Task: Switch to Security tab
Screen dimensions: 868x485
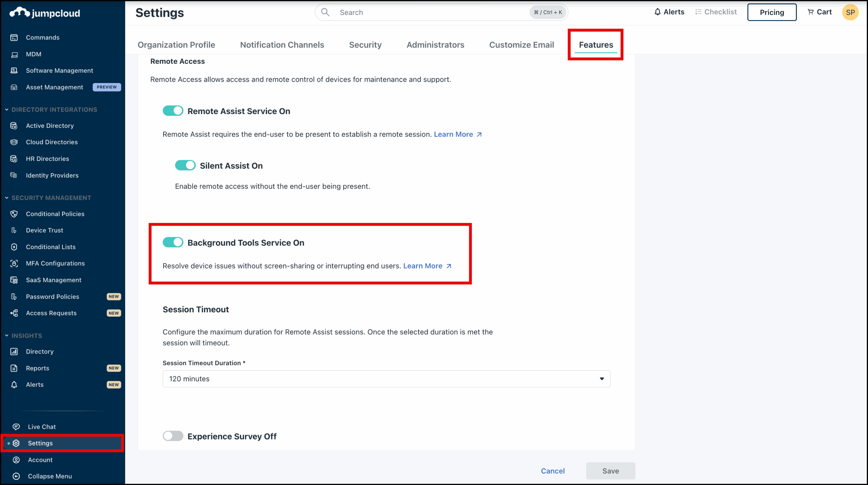Action: pyautogui.click(x=365, y=45)
